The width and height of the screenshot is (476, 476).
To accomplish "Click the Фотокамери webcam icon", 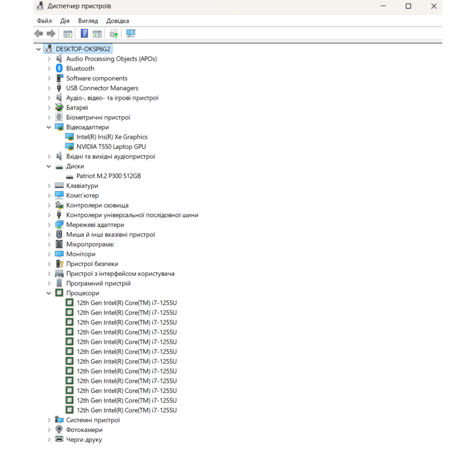I will [59, 430].
